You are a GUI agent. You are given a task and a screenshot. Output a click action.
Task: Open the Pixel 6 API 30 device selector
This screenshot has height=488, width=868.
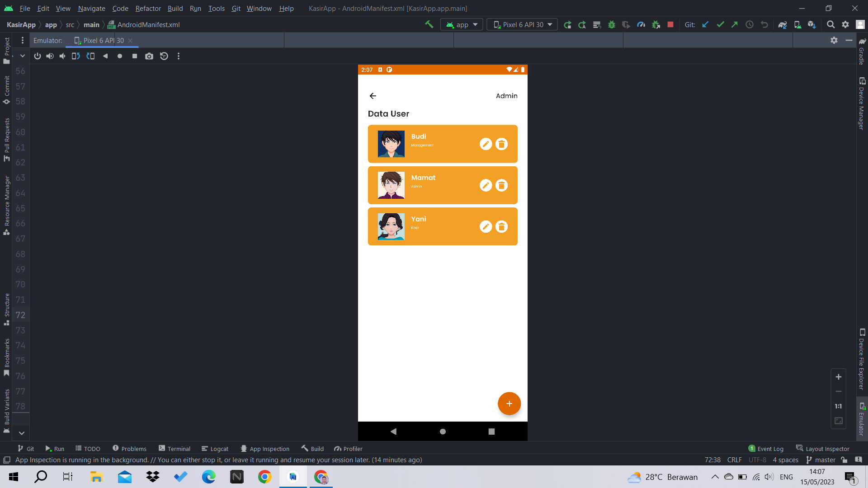click(522, 24)
